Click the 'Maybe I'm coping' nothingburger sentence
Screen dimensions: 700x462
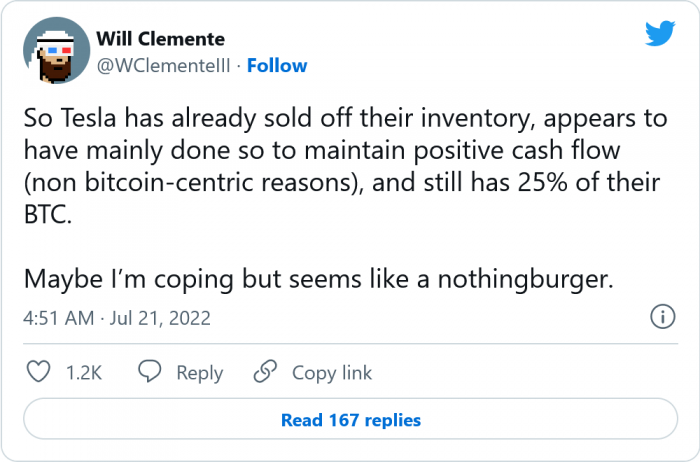point(317,278)
